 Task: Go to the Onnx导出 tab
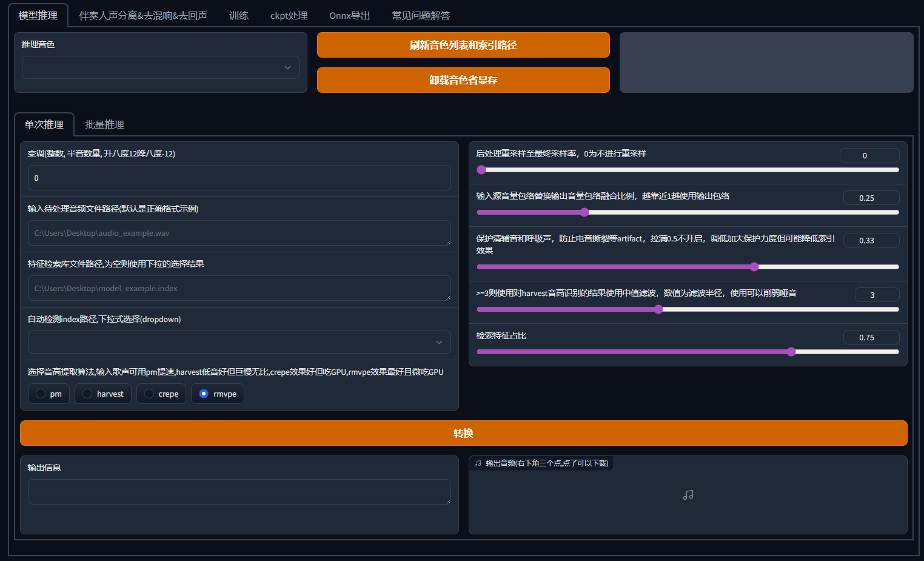(349, 16)
